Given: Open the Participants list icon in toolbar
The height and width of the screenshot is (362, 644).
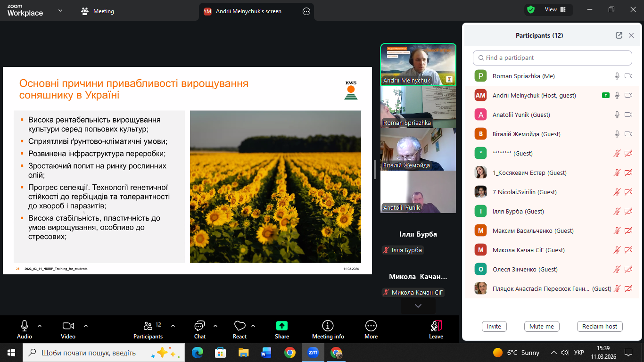Looking at the screenshot, I should [148, 326].
